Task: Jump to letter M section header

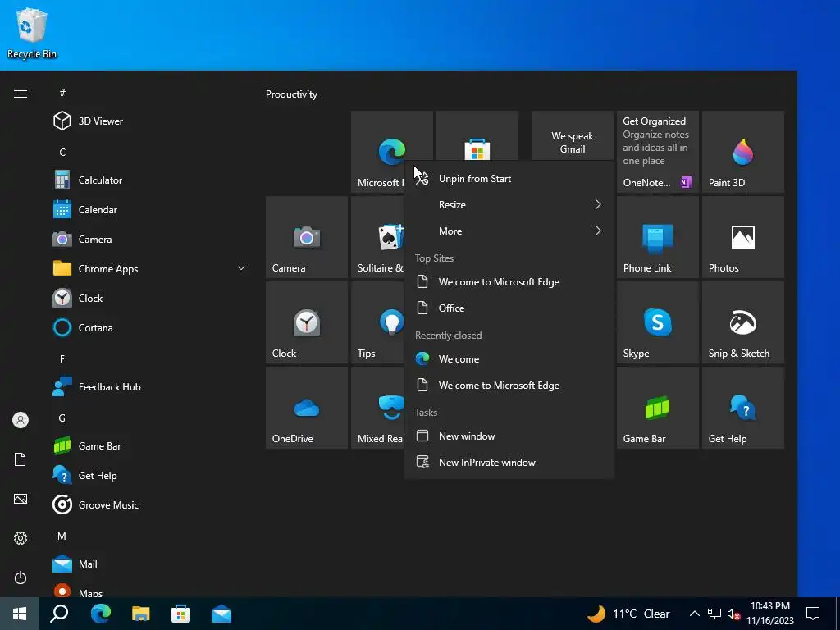Action: 62,536
